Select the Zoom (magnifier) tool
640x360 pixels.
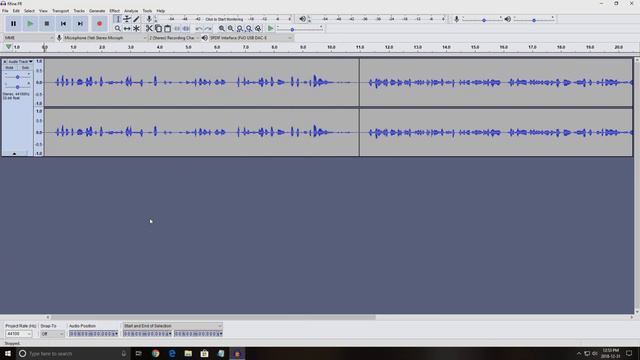[x=118, y=29]
